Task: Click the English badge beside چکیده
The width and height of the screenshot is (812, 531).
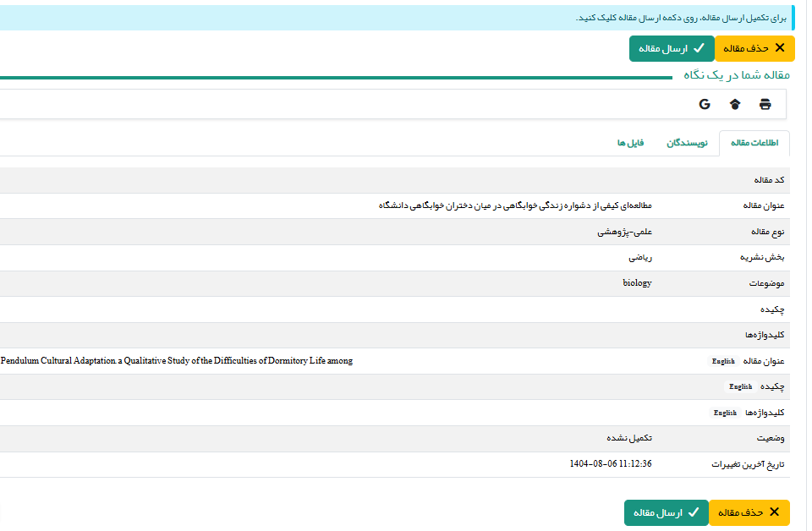Action: [x=740, y=386]
